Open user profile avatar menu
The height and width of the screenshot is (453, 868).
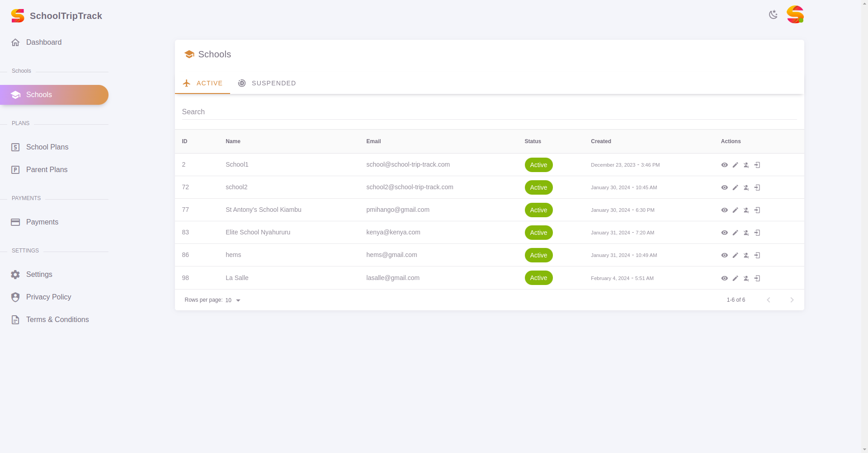pos(795,14)
